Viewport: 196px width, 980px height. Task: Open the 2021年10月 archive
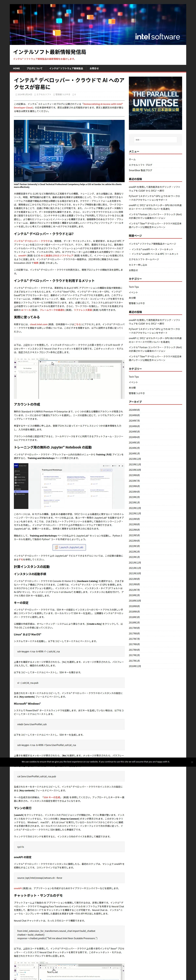tap(135, 573)
